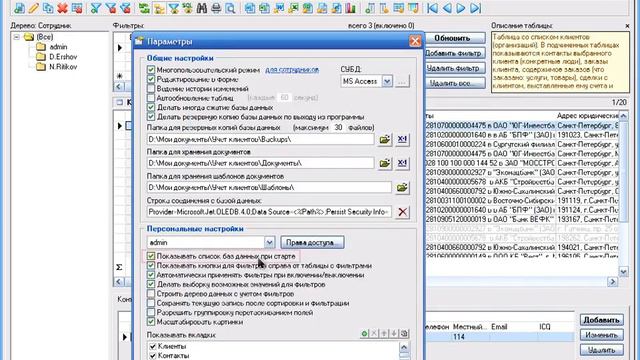Click the Добавить фильтр button
This screenshot has width=640, height=360.
455,53
